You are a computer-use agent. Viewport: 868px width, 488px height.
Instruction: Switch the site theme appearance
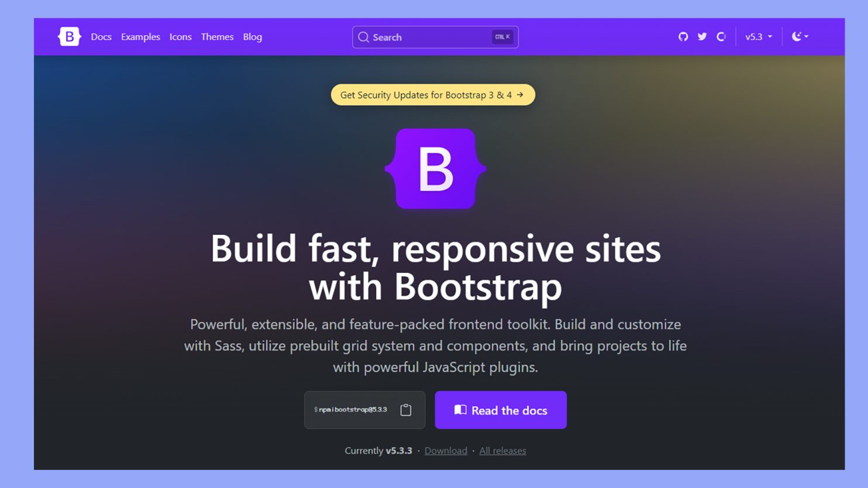click(x=799, y=36)
